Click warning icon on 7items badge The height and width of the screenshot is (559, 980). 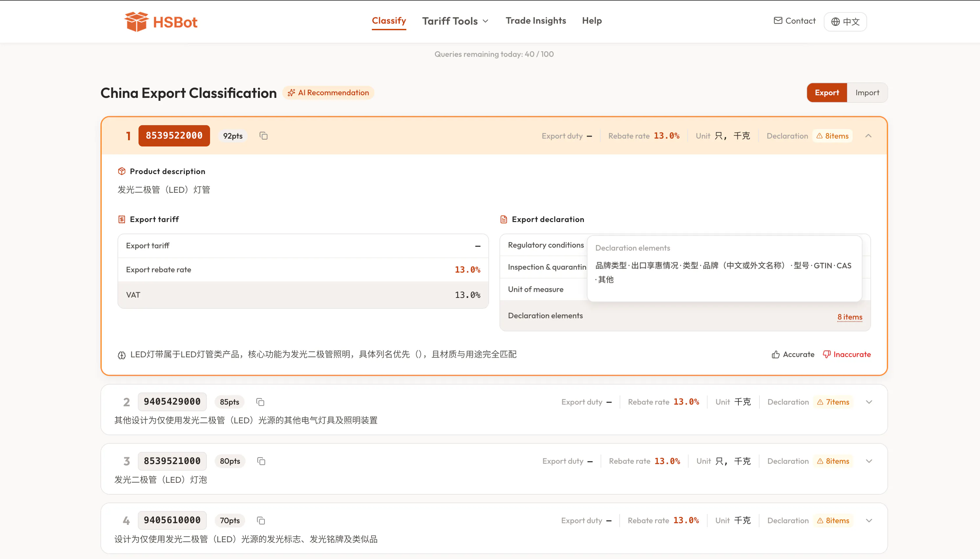[820, 402]
